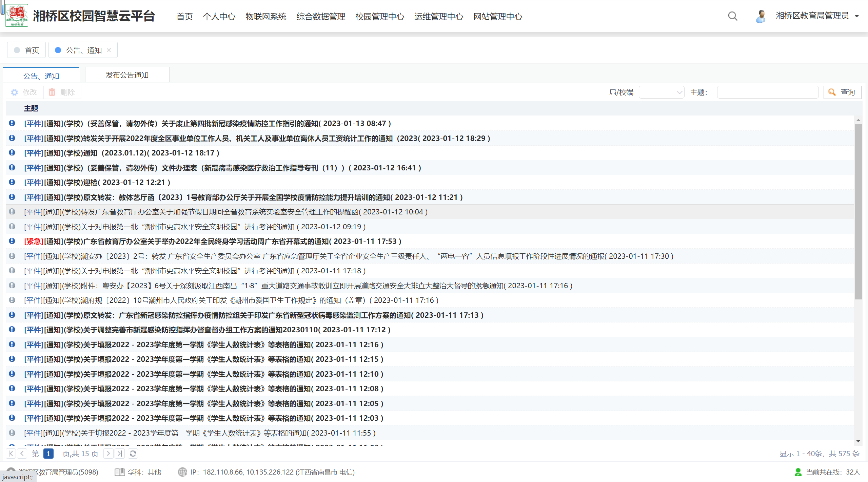Switch to the 发布公告通知 tab
This screenshot has height=482, width=868.
(127, 75)
